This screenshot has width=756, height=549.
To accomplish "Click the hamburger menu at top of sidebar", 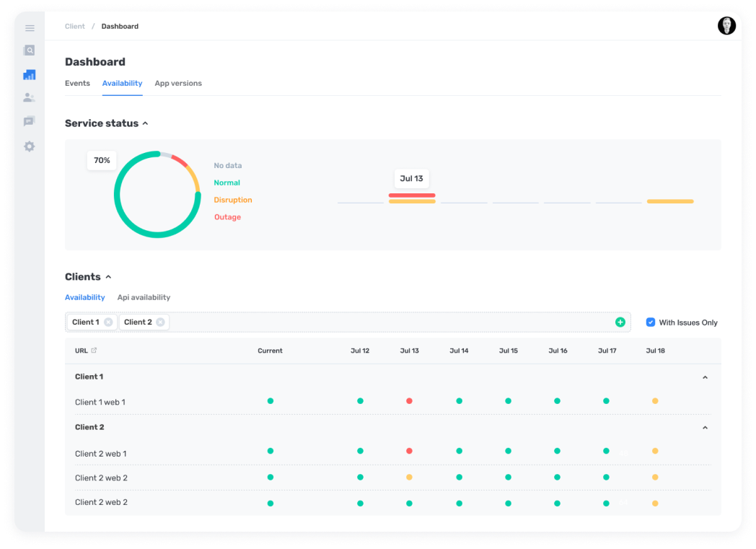I will (30, 27).
